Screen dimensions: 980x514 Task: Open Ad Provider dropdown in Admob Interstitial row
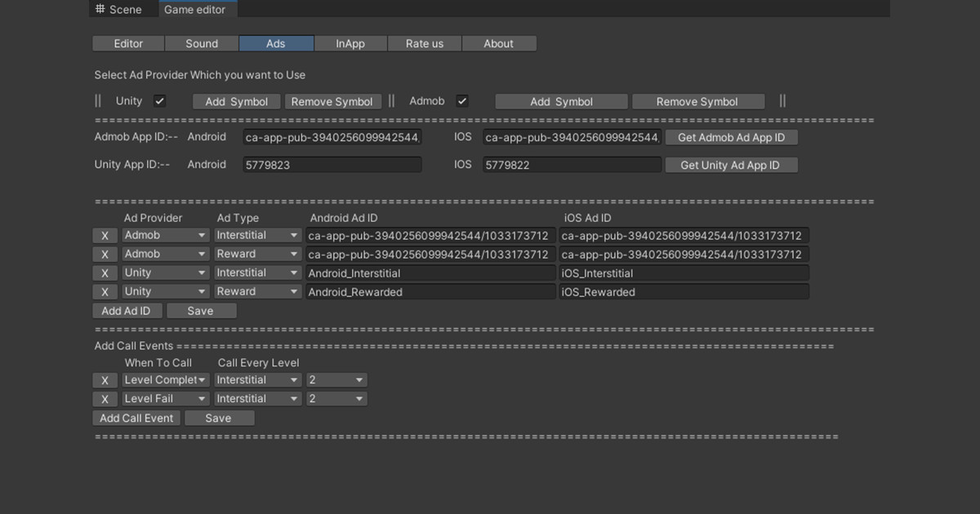[x=166, y=235]
